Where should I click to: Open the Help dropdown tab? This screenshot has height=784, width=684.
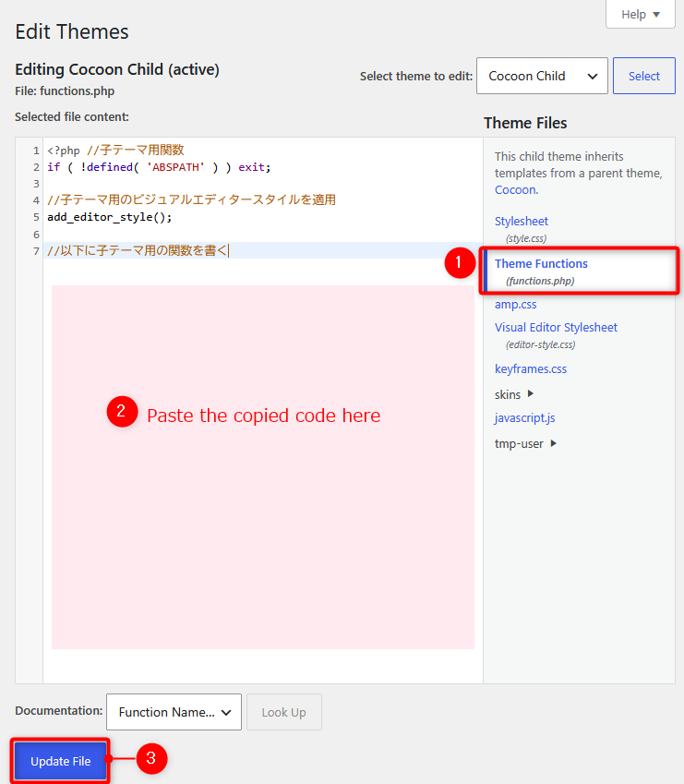click(640, 14)
